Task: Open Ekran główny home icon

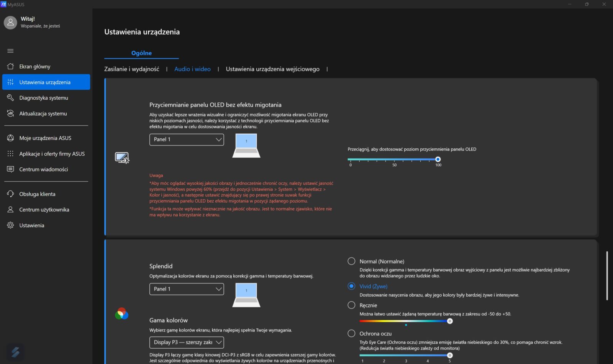Action: pos(10,66)
